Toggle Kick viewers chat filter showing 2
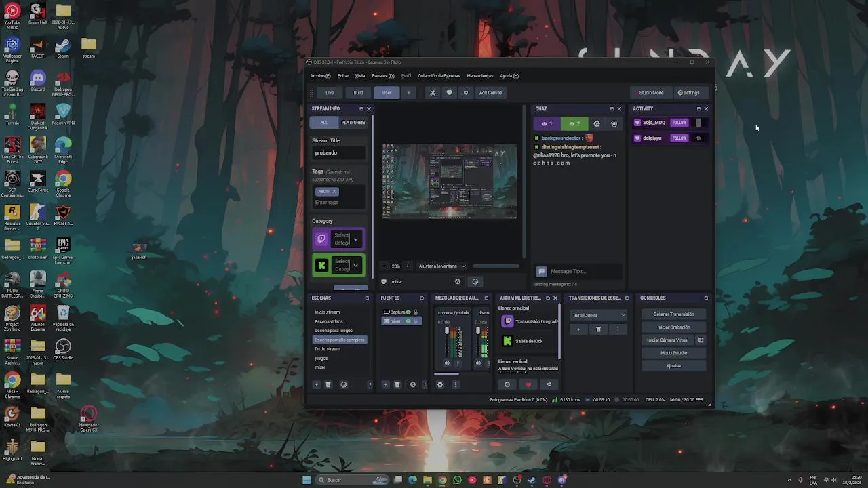This screenshot has width=868, height=488. pyautogui.click(x=574, y=123)
